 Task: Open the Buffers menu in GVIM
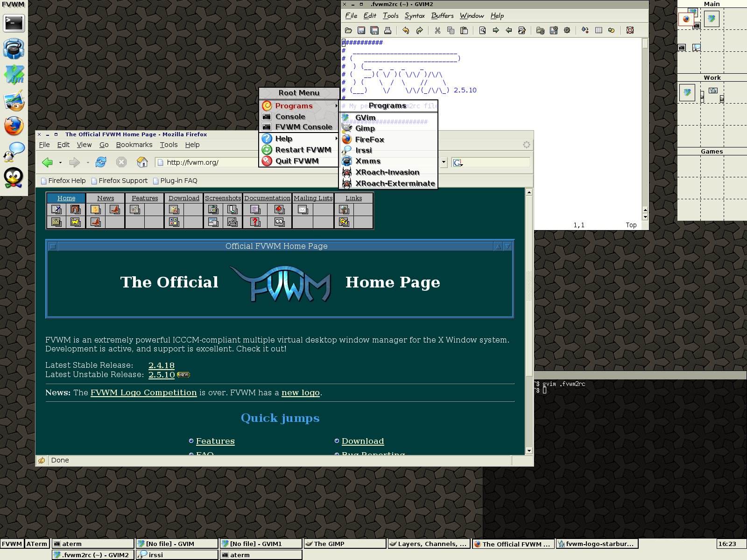click(x=442, y=15)
